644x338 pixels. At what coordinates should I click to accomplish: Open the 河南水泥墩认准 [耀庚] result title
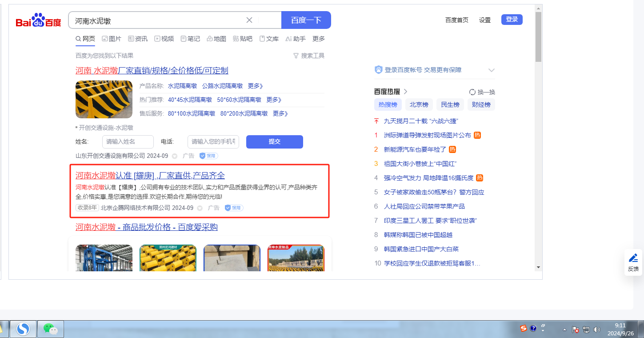(150, 175)
